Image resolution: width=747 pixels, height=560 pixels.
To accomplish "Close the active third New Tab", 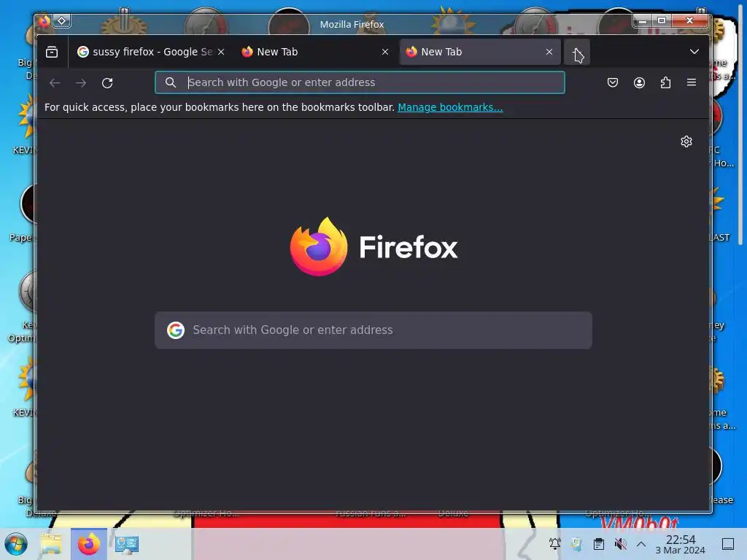I will [x=549, y=52].
